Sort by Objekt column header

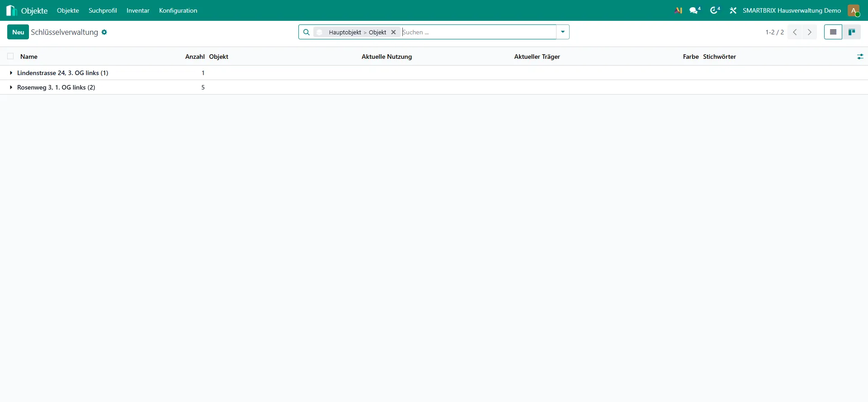219,57
